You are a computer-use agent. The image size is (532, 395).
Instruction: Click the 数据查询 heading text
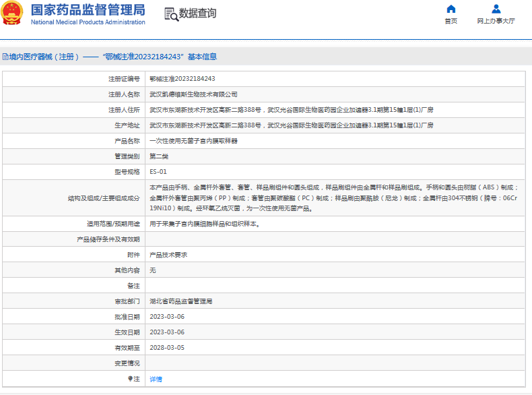click(x=197, y=13)
